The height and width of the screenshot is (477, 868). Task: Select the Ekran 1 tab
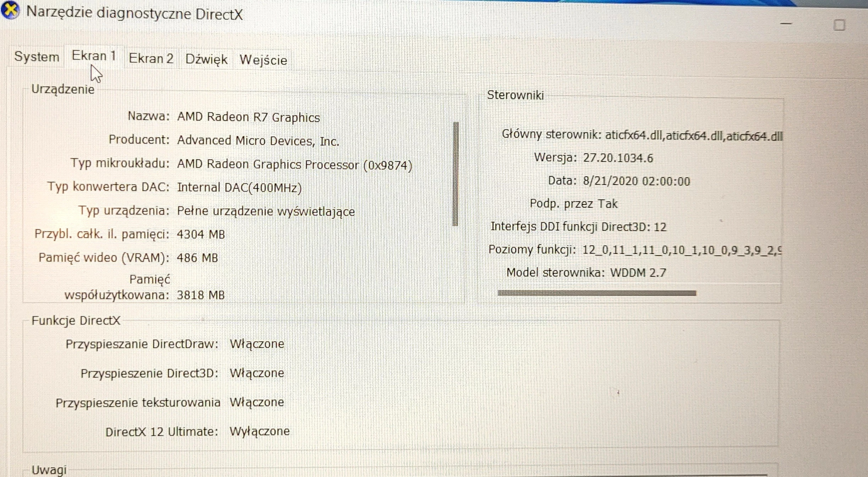[94, 56]
